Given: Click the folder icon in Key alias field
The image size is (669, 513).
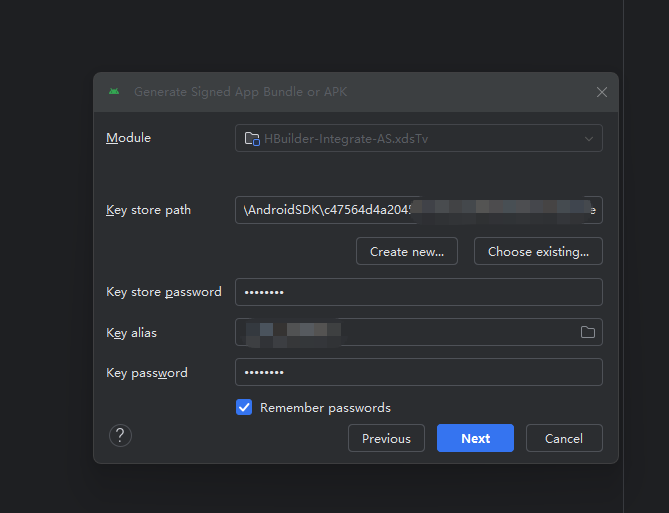Looking at the screenshot, I should 588,332.
